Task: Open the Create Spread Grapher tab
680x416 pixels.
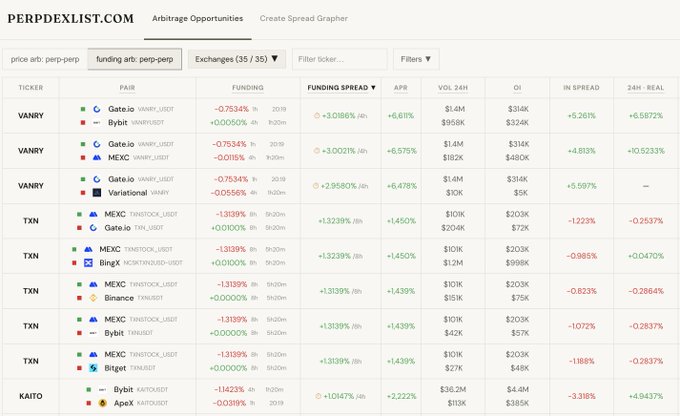Action: pos(304,19)
